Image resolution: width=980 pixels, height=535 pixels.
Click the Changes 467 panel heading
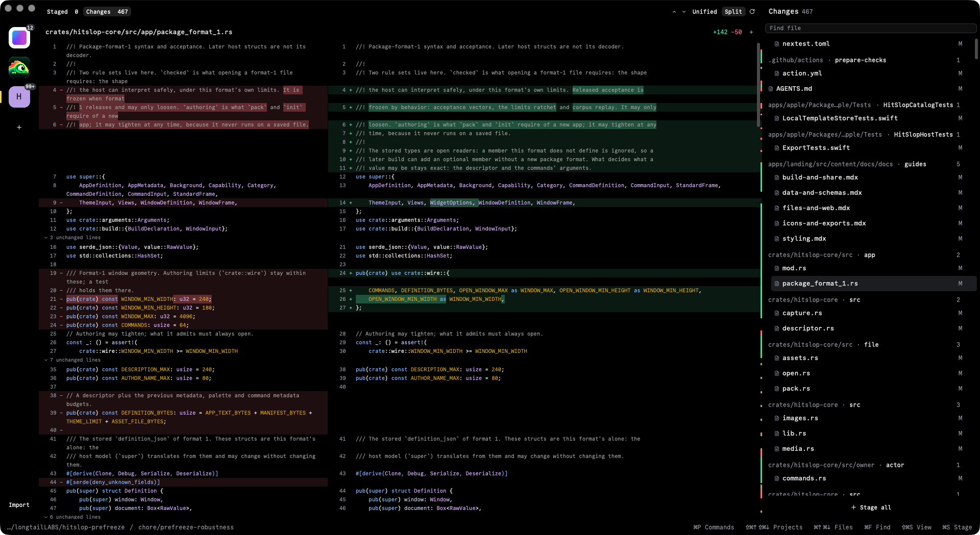click(x=790, y=11)
